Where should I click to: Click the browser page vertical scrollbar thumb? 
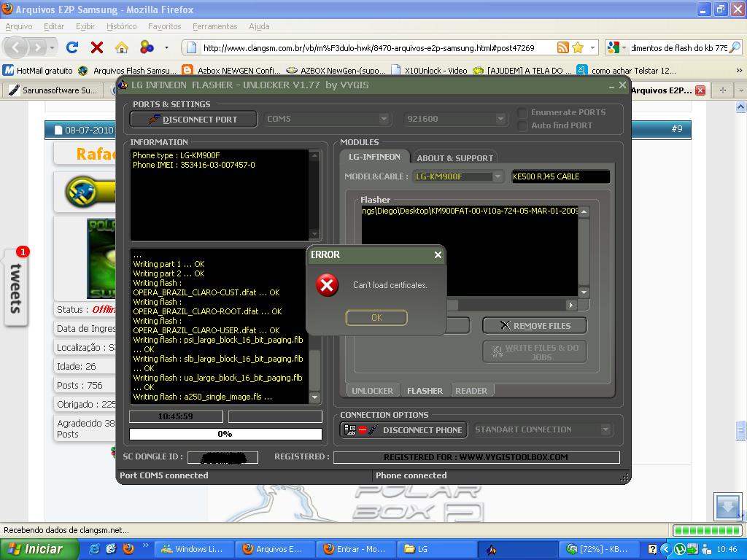740,429
